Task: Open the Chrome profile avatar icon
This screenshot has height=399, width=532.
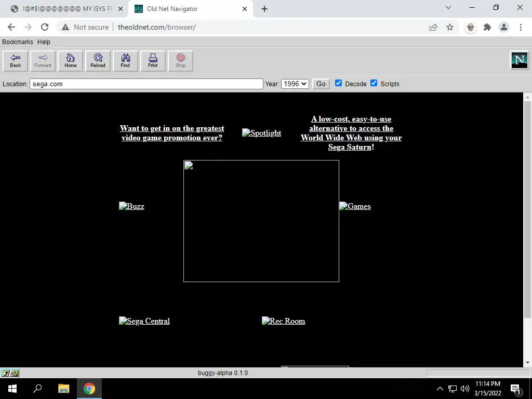Action: 504,27
